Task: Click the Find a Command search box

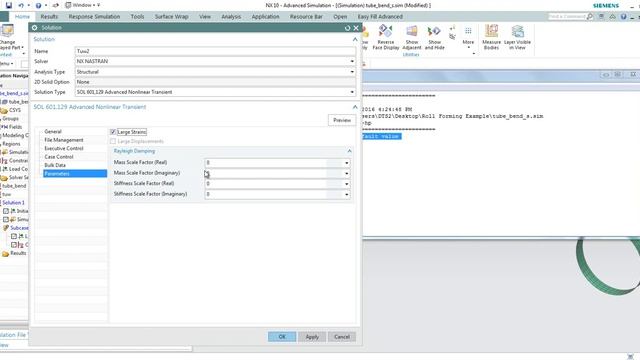Action: pyautogui.click(x=567, y=16)
